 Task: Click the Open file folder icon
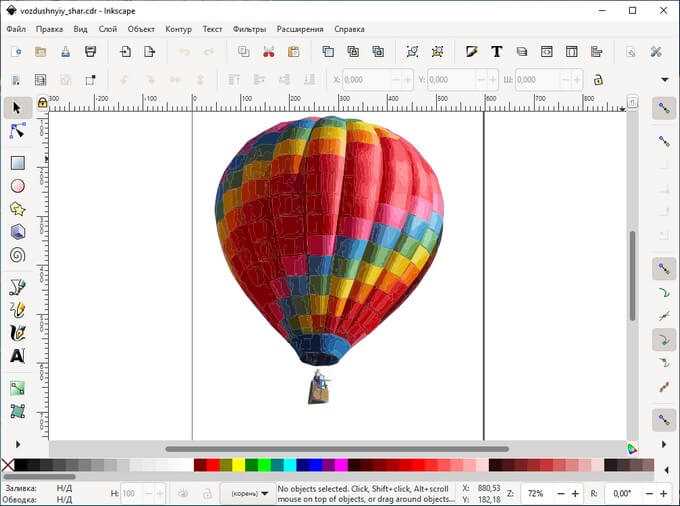[x=40, y=52]
